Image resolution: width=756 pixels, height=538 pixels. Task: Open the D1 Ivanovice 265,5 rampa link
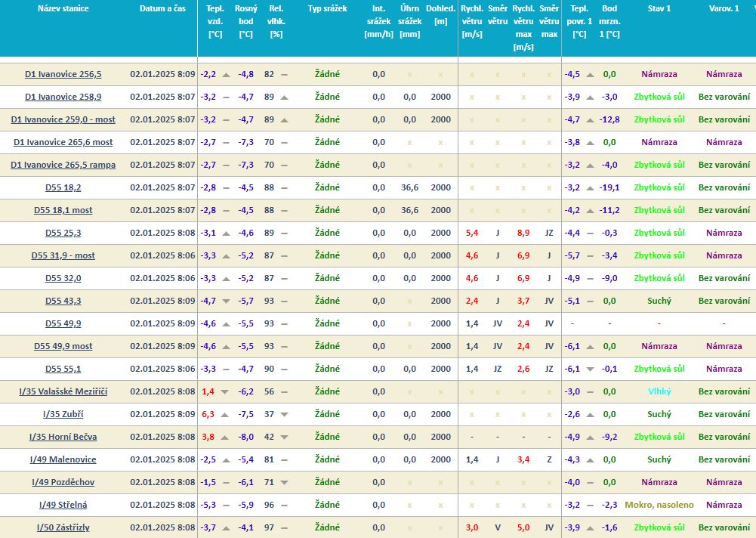[63, 165]
